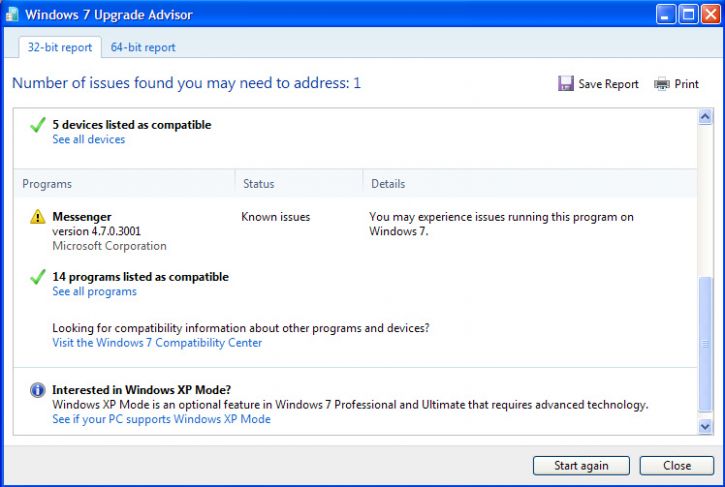Visit the Windows 7 Compatibility Center link

157,343
